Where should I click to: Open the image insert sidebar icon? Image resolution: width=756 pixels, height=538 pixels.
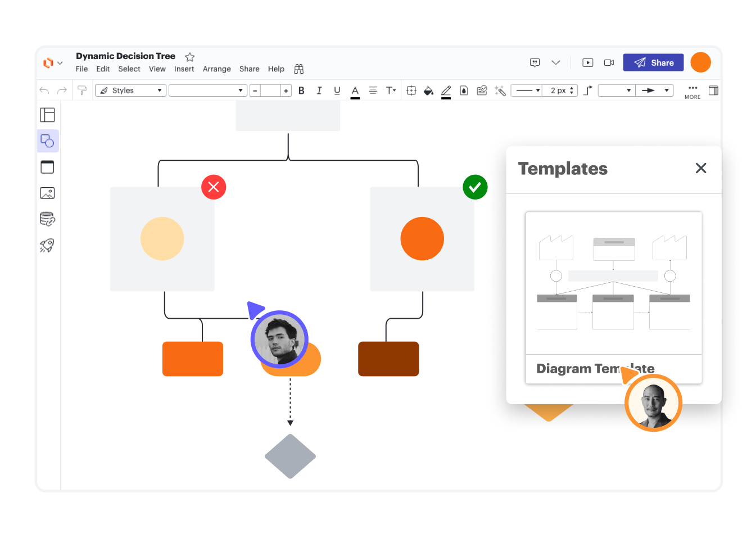(47, 193)
